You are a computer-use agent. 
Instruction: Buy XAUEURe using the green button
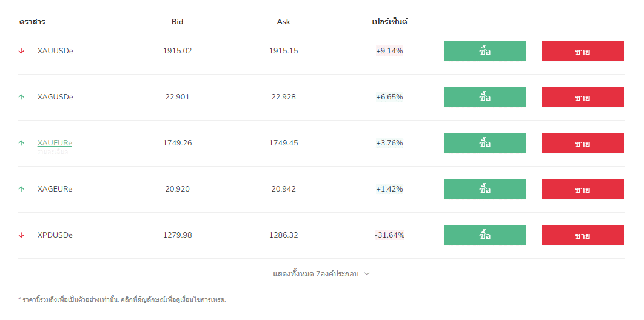[485, 144]
